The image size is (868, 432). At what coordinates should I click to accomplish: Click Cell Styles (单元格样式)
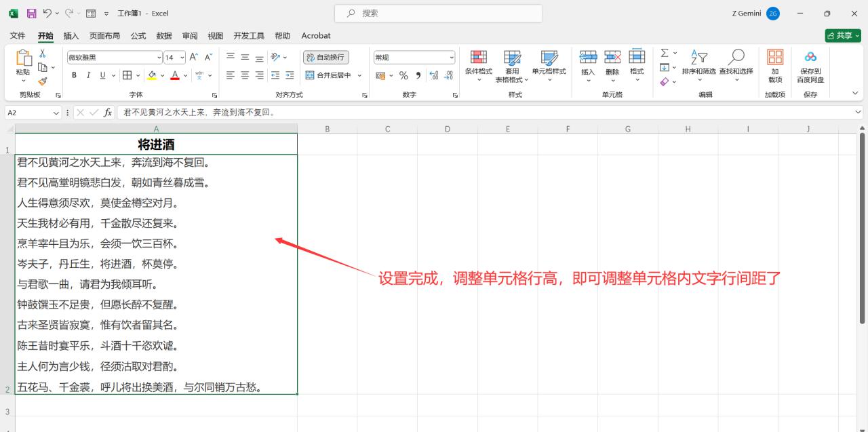pos(549,65)
